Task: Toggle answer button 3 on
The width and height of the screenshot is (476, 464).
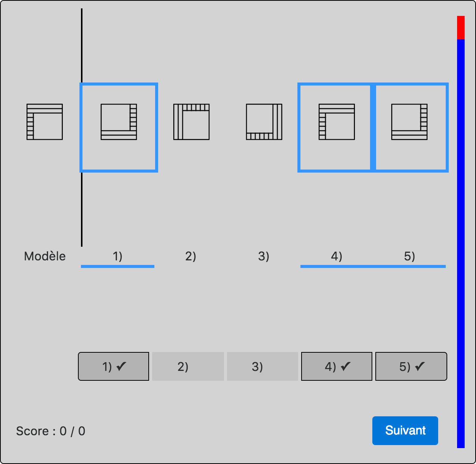Action: [x=261, y=366]
